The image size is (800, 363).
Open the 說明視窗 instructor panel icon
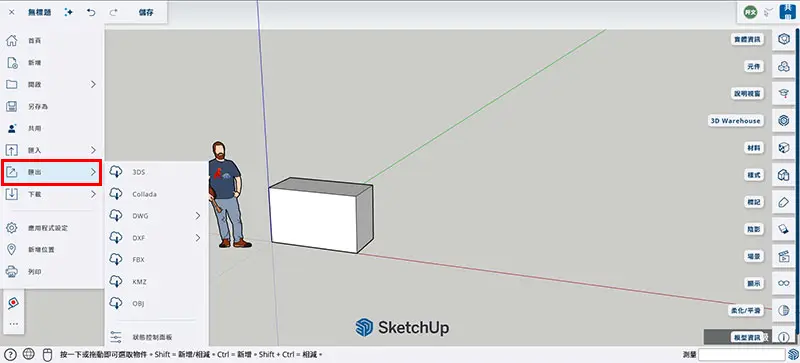pos(784,93)
